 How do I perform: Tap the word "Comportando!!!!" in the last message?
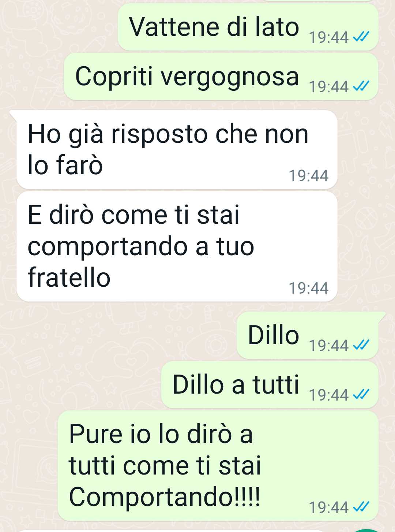165,497
